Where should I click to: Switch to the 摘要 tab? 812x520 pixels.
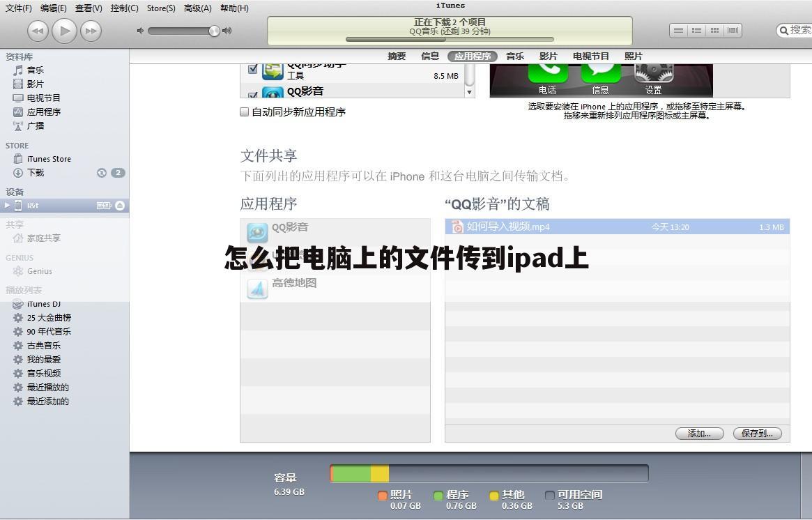[396, 56]
